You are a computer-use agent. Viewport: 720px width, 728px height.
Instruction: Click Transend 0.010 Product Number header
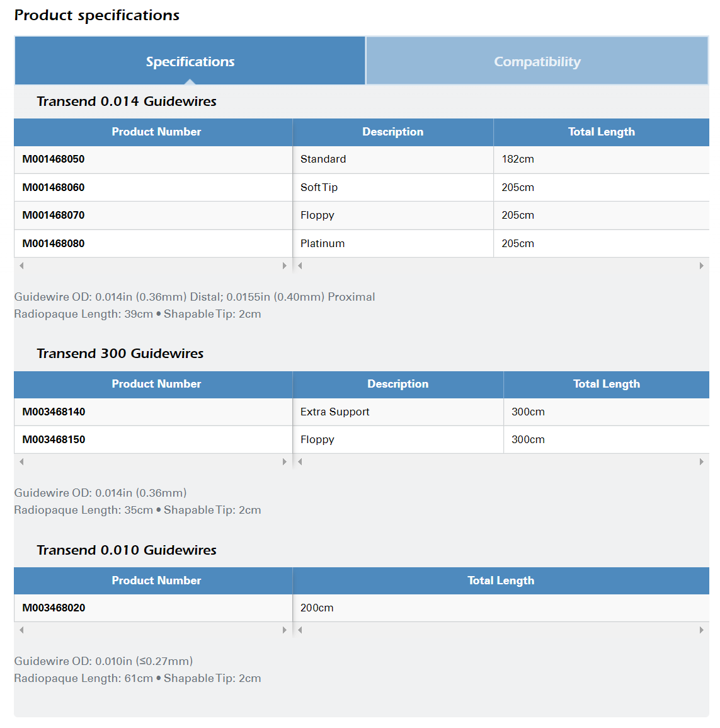click(156, 581)
